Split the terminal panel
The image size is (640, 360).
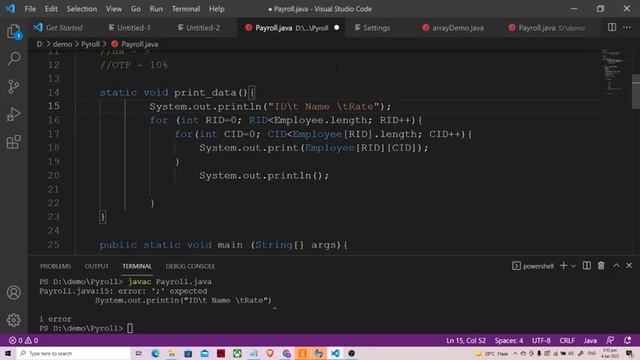coord(587,266)
